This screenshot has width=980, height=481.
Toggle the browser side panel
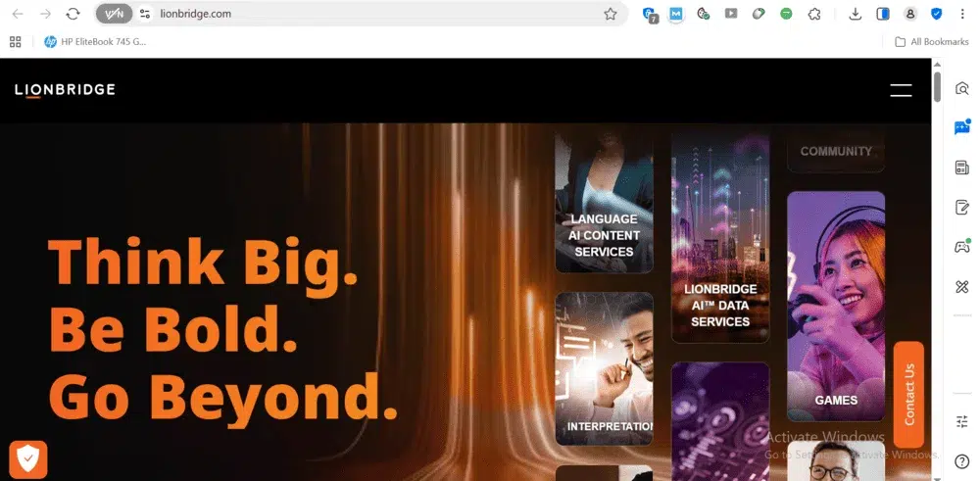pos(883,14)
